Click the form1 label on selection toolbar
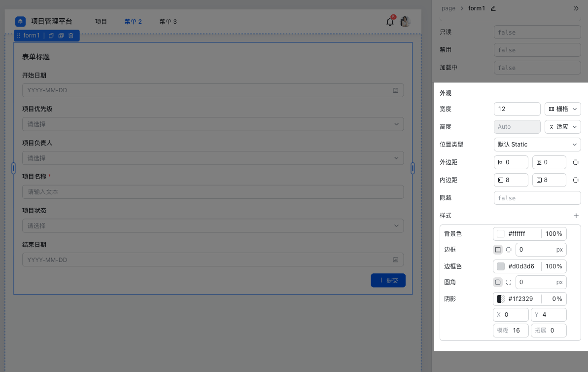The width and height of the screenshot is (588, 372). click(32, 36)
